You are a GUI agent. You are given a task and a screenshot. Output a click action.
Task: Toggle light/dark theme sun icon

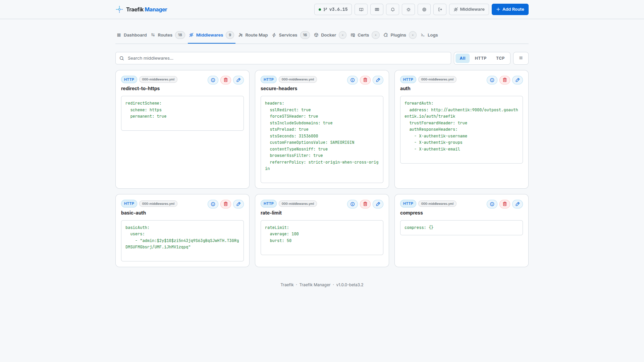click(409, 9)
